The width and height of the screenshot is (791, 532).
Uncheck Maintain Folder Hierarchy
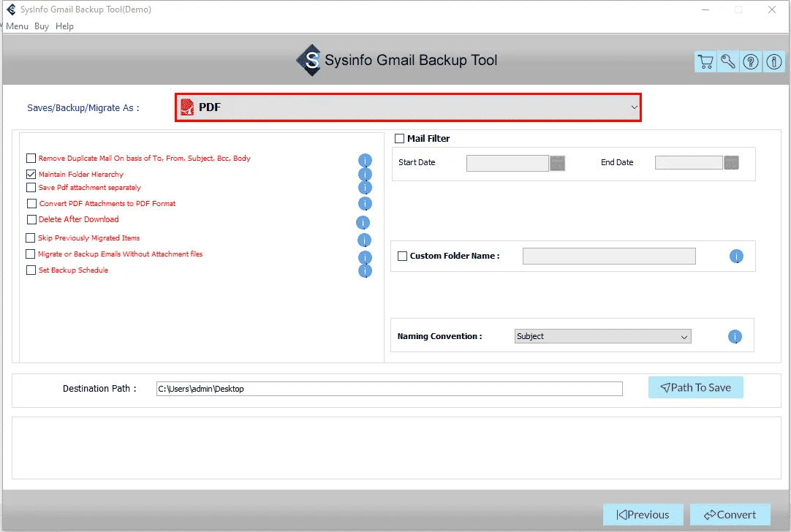[x=31, y=174]
